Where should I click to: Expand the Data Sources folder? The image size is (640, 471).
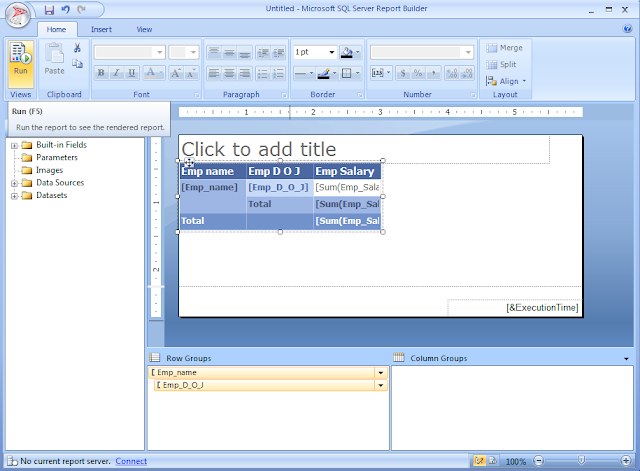14,183
